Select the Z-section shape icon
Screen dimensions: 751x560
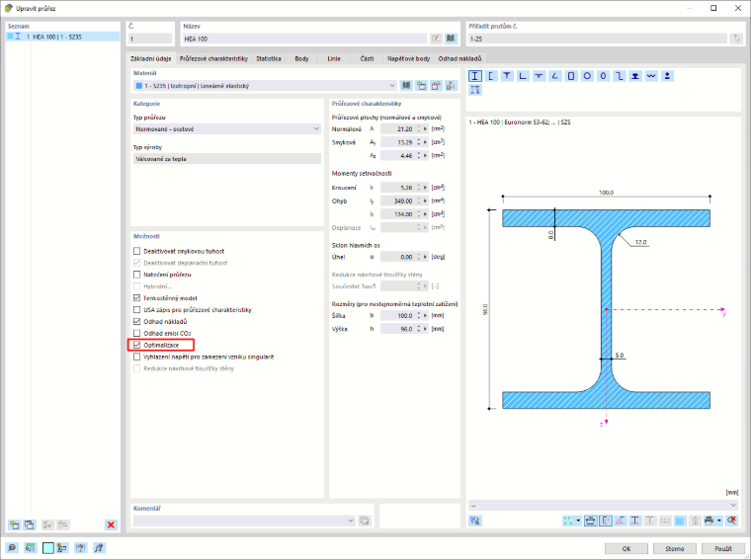pyautogui.click(x=620, y=76)
